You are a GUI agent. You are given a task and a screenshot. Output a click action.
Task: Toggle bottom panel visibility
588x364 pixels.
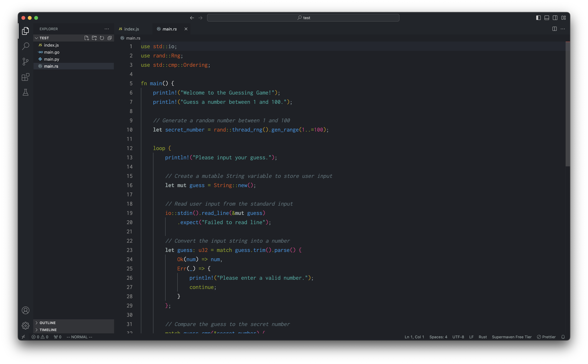click(x=547, y=18)
